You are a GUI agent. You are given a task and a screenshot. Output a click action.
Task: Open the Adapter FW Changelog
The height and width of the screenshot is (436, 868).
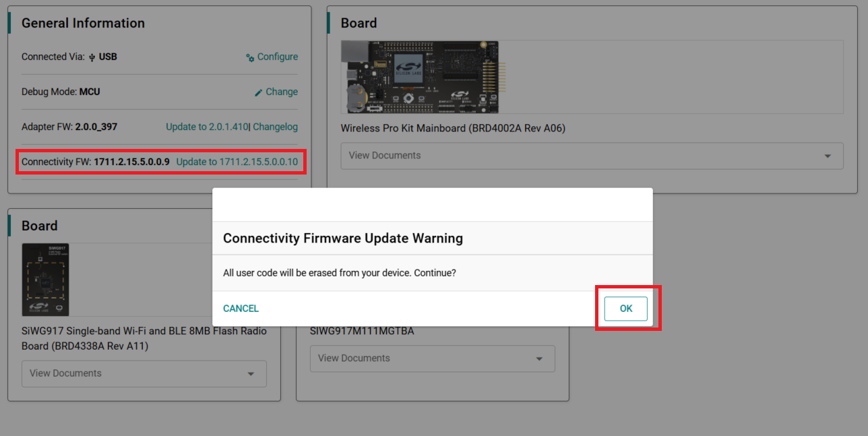[275, 127]
